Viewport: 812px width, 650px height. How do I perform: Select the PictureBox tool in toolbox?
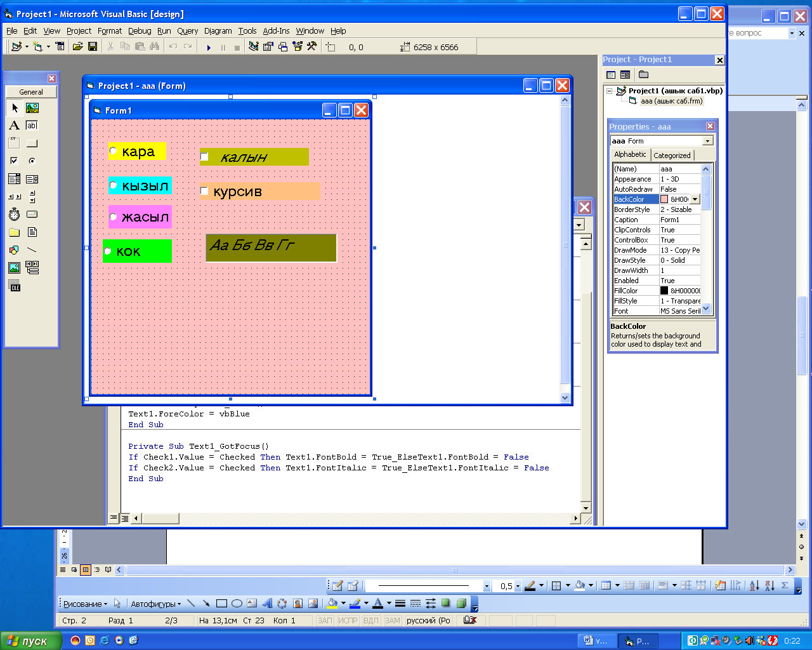pos(32,108)
